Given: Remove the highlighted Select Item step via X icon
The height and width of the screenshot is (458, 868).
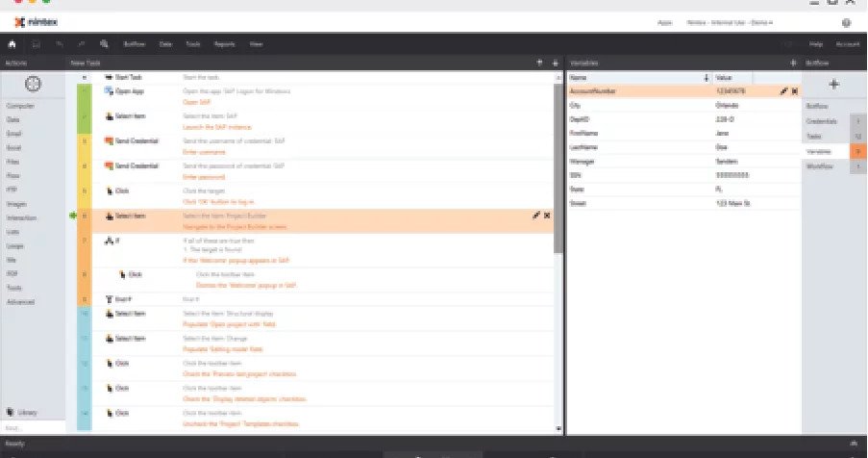Looking at the screenshot, I should (547, 216).
